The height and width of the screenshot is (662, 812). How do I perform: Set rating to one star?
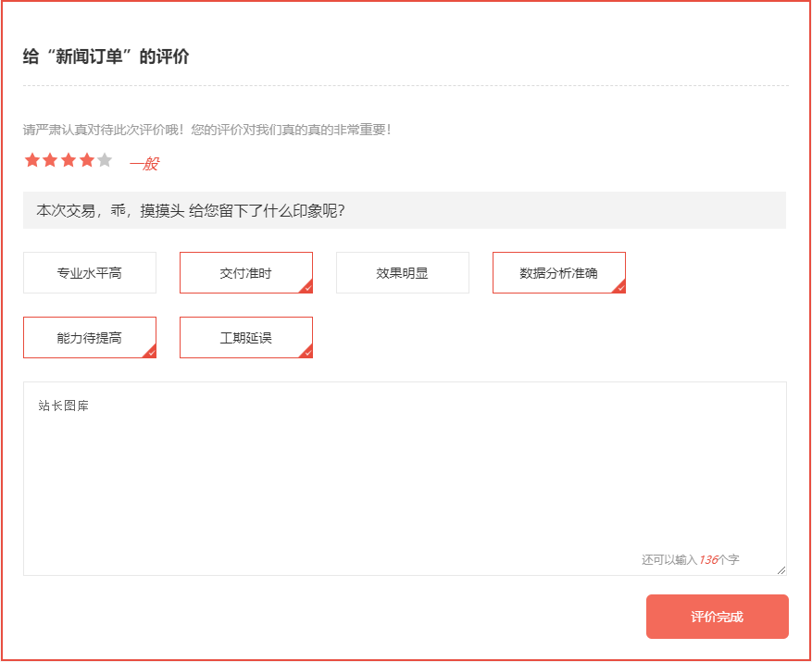coord(32,160)
